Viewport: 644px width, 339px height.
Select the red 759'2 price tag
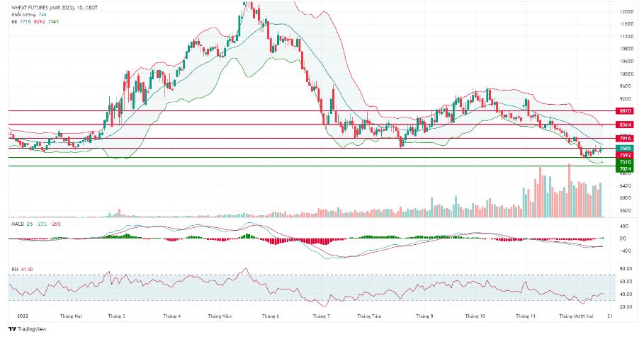click(x=625, y=155)
